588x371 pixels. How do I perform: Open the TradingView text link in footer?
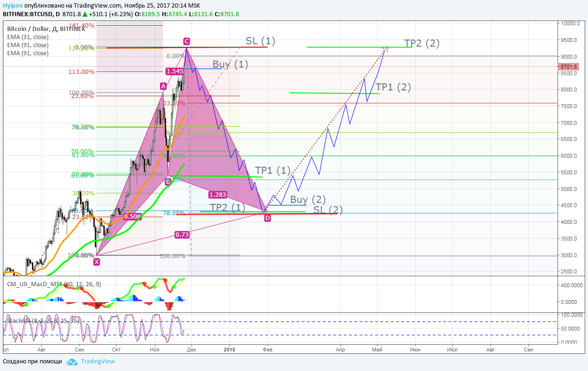tap(98, 361)
